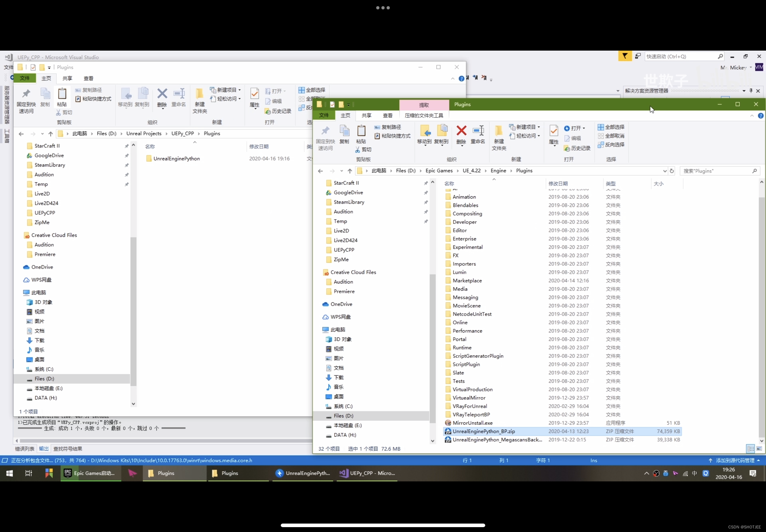The height and width of the screenshot is (532, 766).
Task: Open New item (新建项目) dropdown in front window
Action: point(524,127)
